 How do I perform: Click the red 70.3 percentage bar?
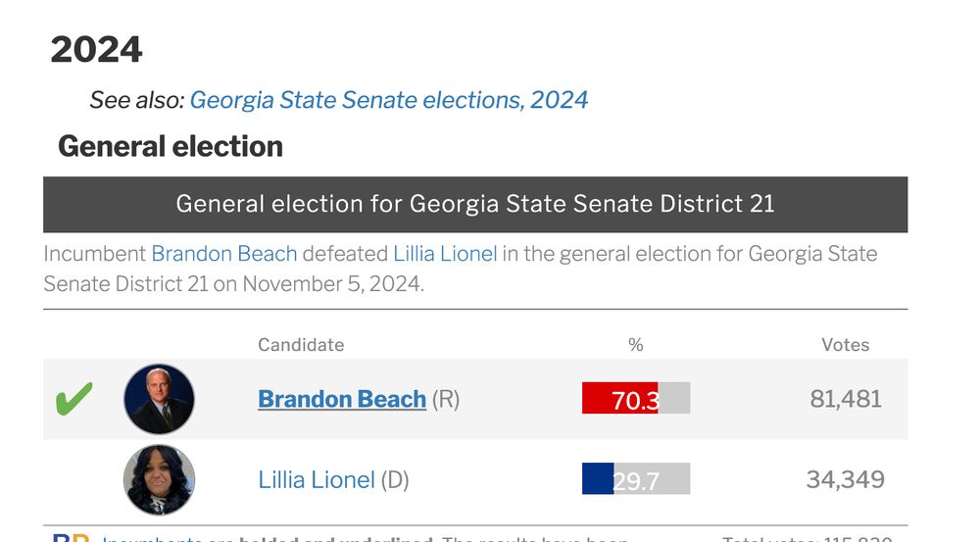[620, 398]
